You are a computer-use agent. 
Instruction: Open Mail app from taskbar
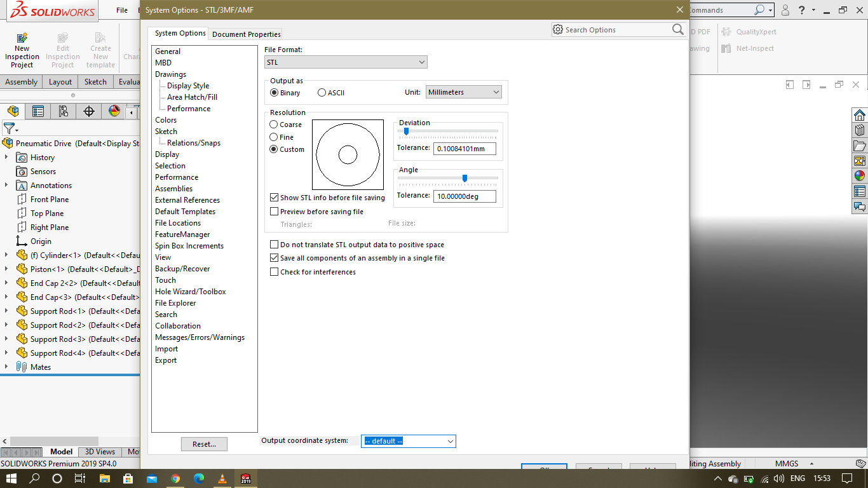coord(152,478)
